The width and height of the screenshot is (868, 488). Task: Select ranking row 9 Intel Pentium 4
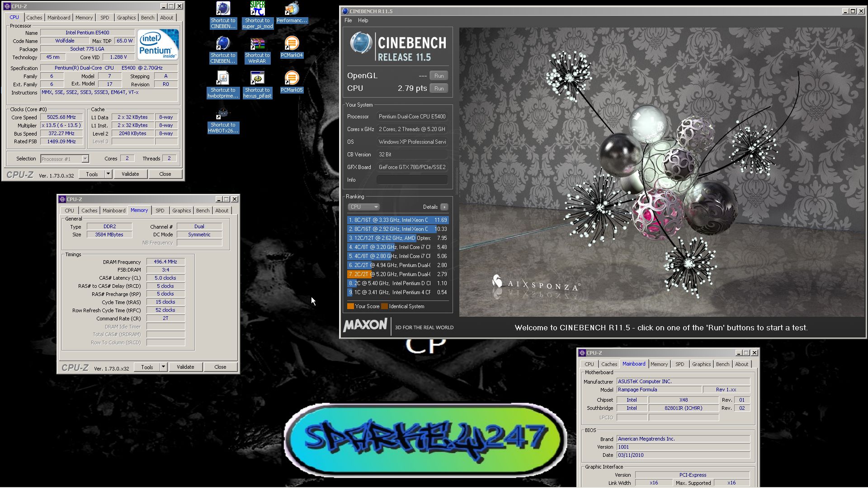click(x=398, y=292)
